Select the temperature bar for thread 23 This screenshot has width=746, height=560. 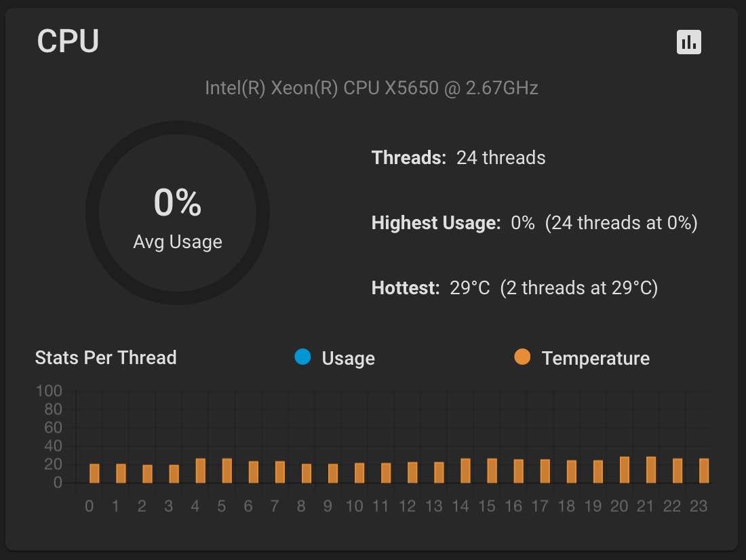click(704, 471)
